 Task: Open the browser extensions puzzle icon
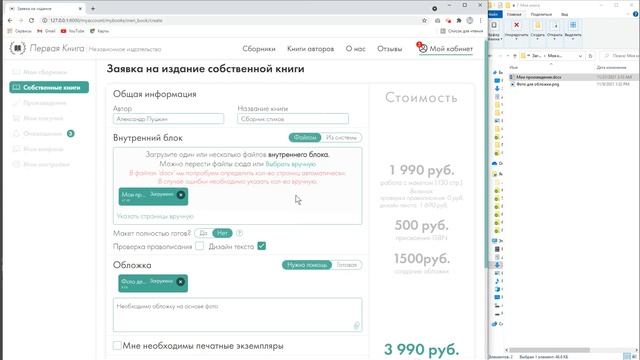[459, 20]
